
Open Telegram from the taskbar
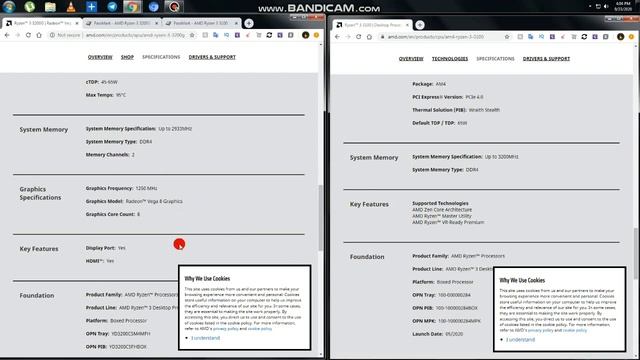112,7
